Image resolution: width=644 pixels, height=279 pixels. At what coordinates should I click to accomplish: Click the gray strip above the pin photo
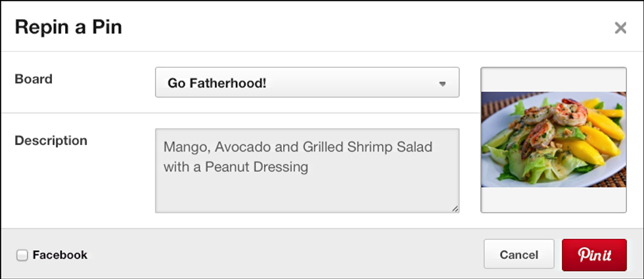click(553, 79)
